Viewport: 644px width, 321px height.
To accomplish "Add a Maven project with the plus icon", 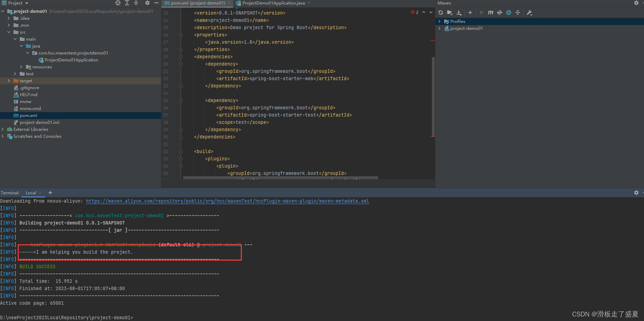I will pyautogui.click(x=470, y=12).
